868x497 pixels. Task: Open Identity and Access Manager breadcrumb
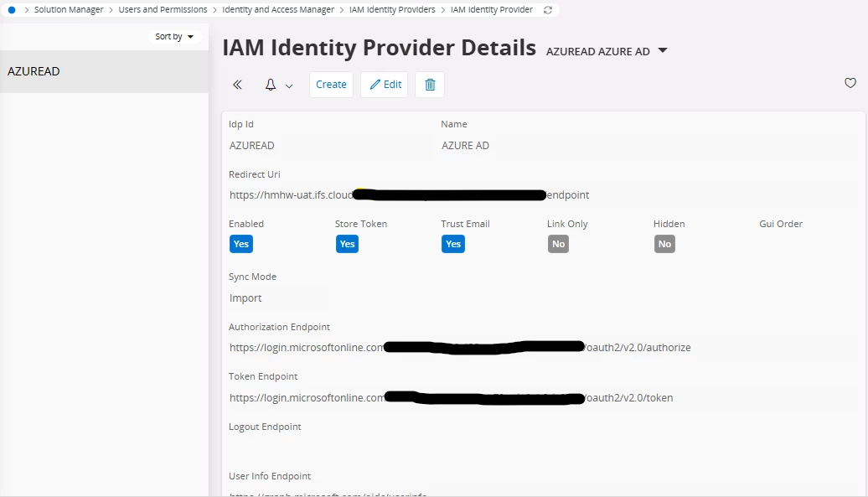278,10
